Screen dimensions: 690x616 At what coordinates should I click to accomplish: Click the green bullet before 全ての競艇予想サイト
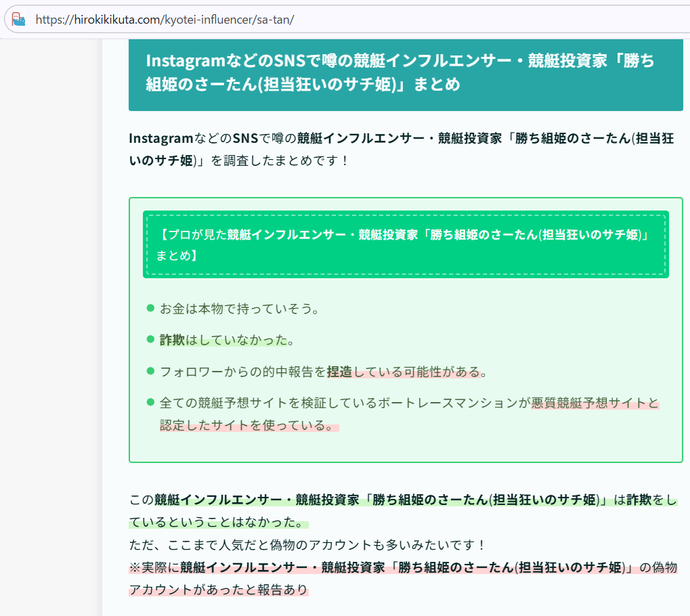pos(150,403)
